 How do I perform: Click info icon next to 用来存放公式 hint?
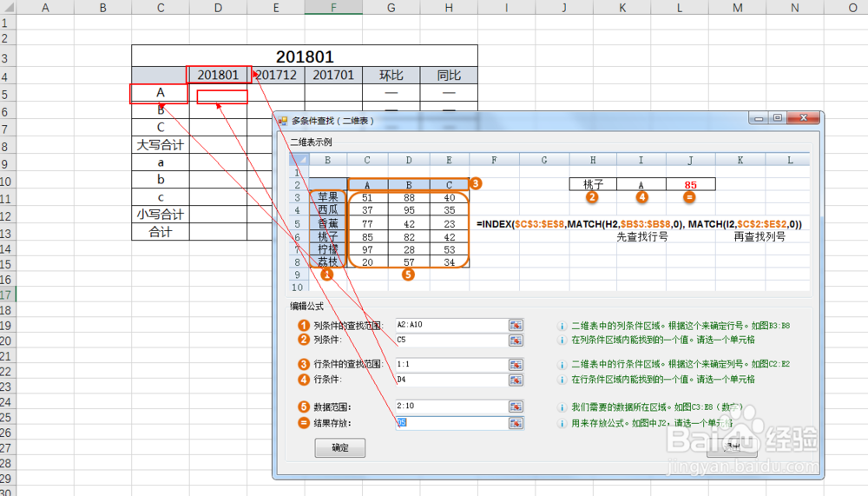(x=562, y=423)
